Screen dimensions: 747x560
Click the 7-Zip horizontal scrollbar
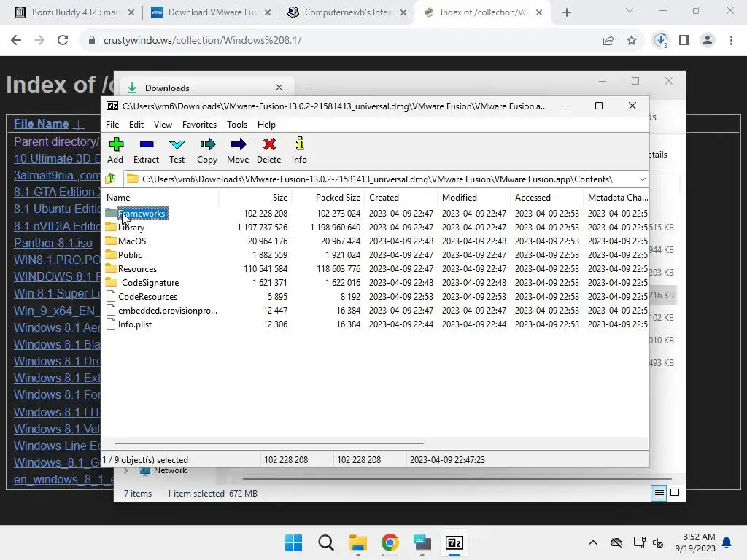[x=268, y=443]
